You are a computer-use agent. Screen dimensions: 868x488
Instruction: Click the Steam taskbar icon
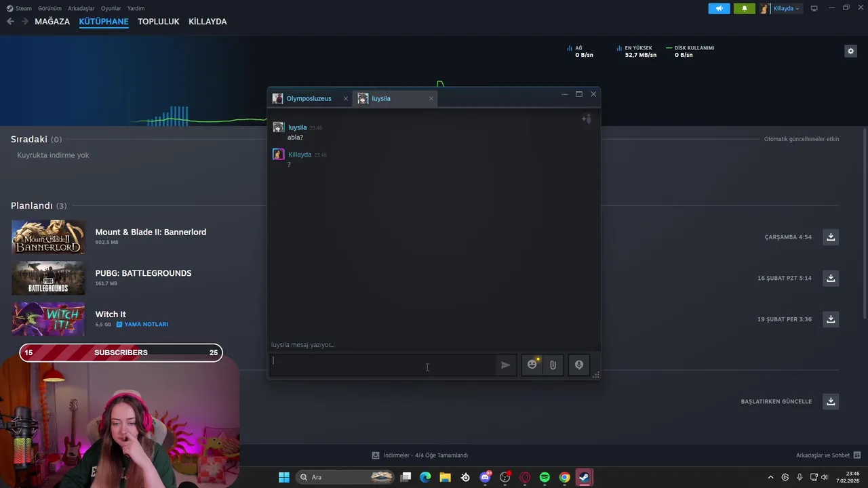point(584,477)
